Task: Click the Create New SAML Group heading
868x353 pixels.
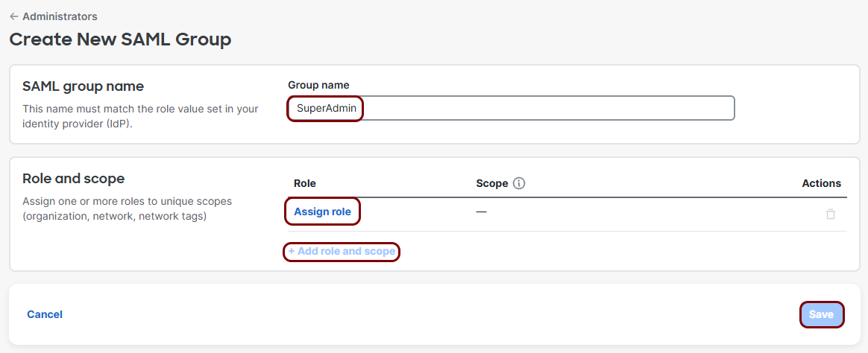Action: (120, 39)
